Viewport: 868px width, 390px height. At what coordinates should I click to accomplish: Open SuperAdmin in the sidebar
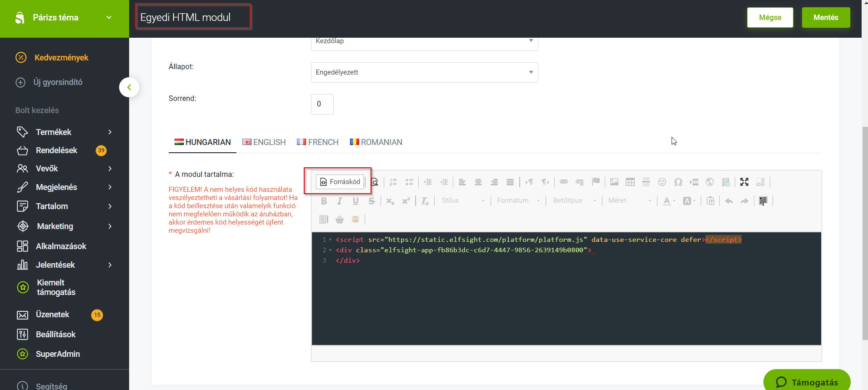coord(58,354)
